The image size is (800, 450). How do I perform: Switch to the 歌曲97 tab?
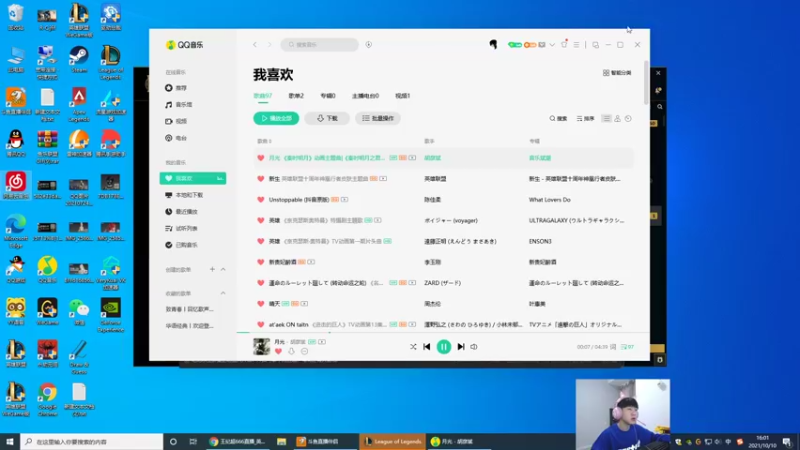pos(263,96)
